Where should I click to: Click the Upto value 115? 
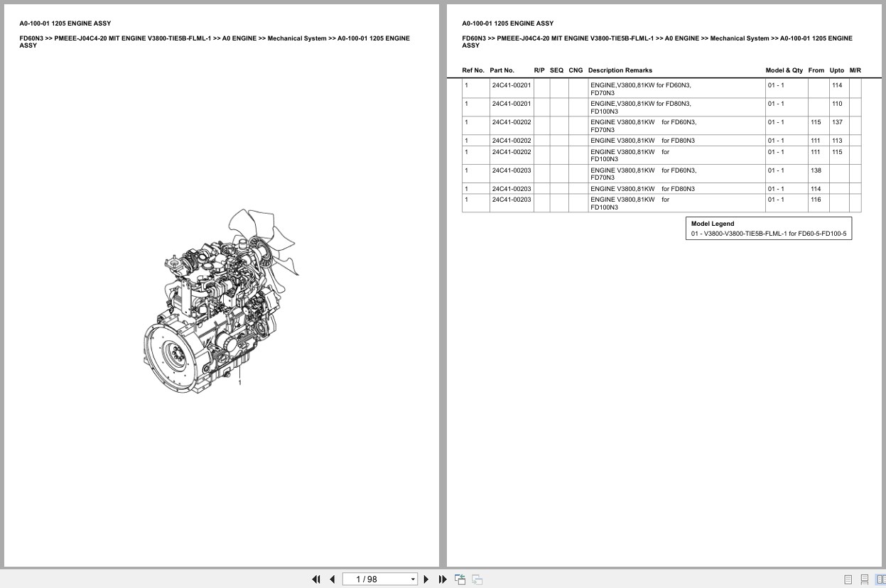click(x=837, y=152)
